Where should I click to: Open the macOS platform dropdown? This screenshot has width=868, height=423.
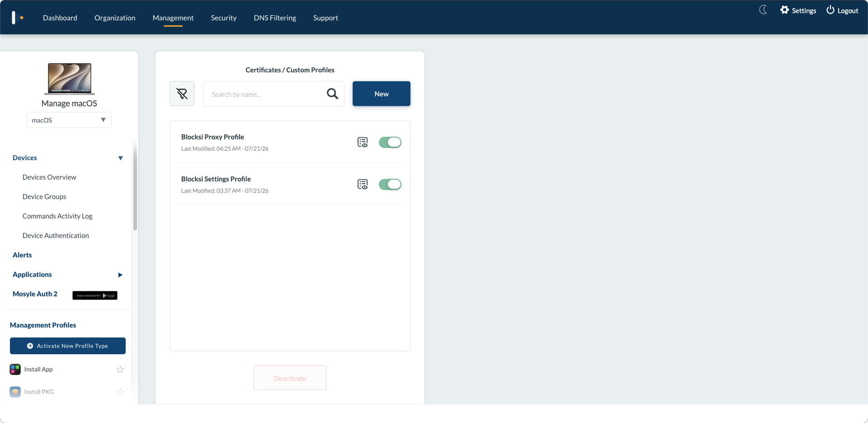pyautogui.click(x=69, y=120)
